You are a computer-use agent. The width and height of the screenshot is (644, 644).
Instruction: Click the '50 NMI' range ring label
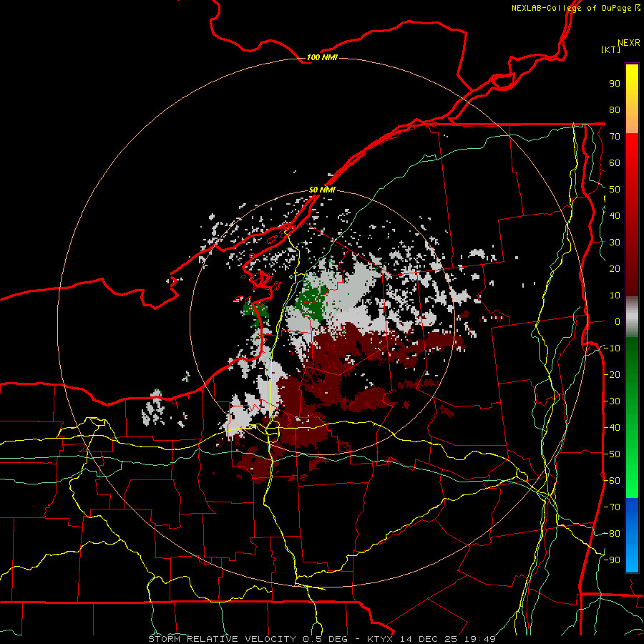coord(322,190)
